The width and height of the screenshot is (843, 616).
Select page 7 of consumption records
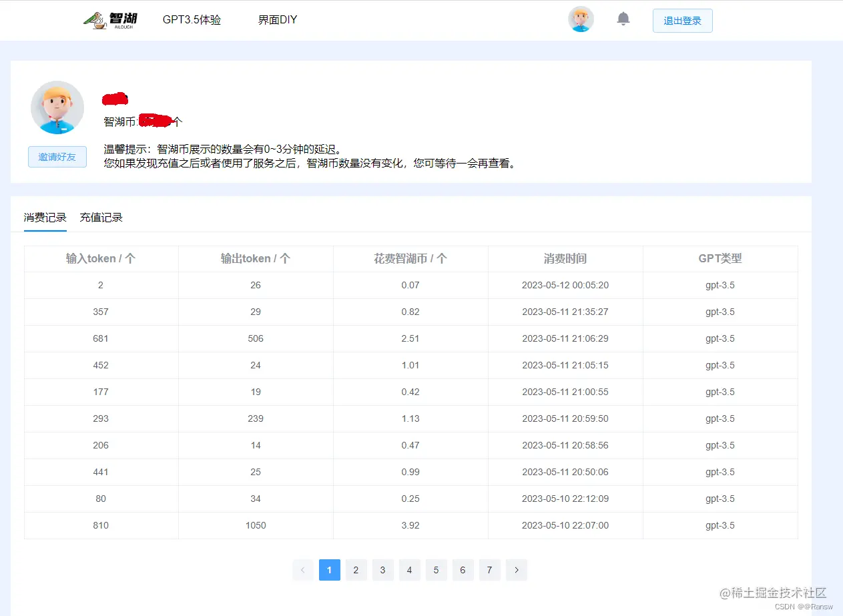pos(489,570)
